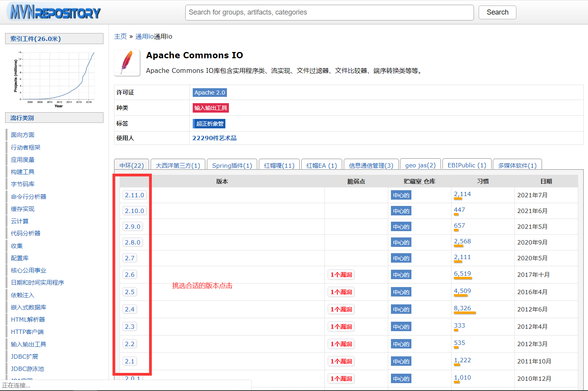Open the 配置库 category
Screen dimensions: 588x391
(x=20, y=258)
